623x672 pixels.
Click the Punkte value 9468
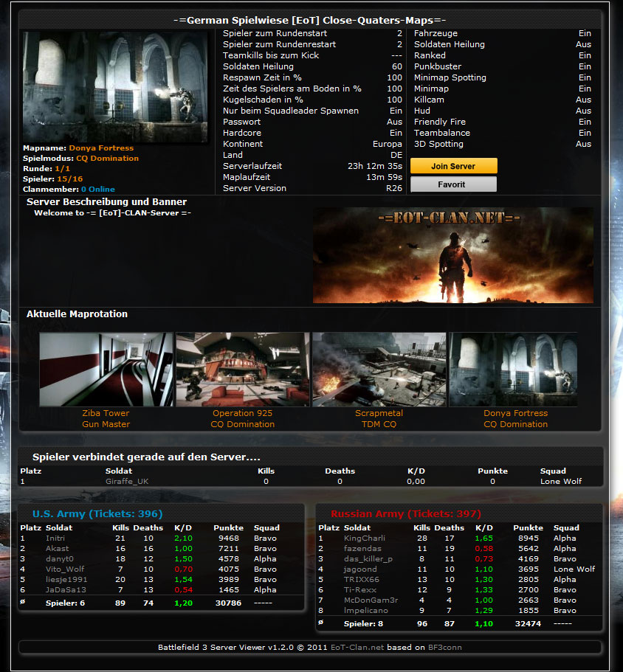click(x=229, y=538)
